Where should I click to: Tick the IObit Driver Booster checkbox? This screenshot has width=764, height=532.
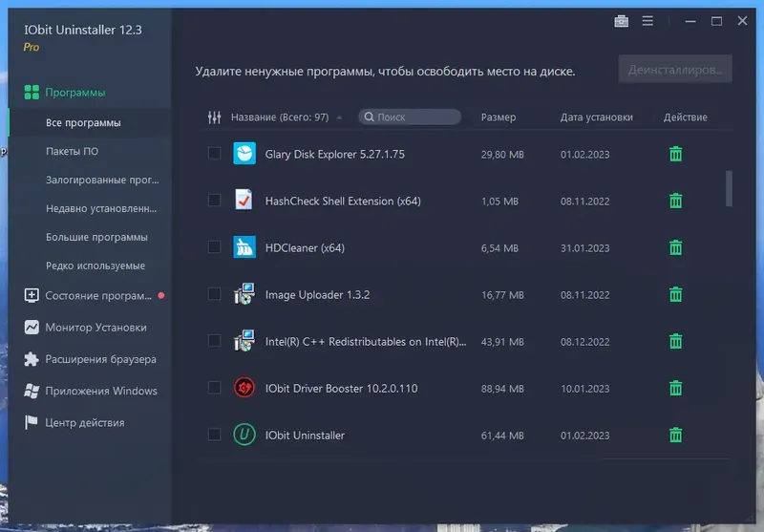(x=214, y=388)
